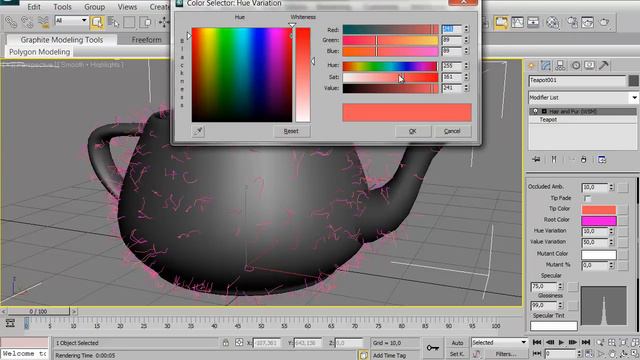Switch to the Motion command panel
The height and width of the screenshot is (360, 640).
click(x=576, y=65)
